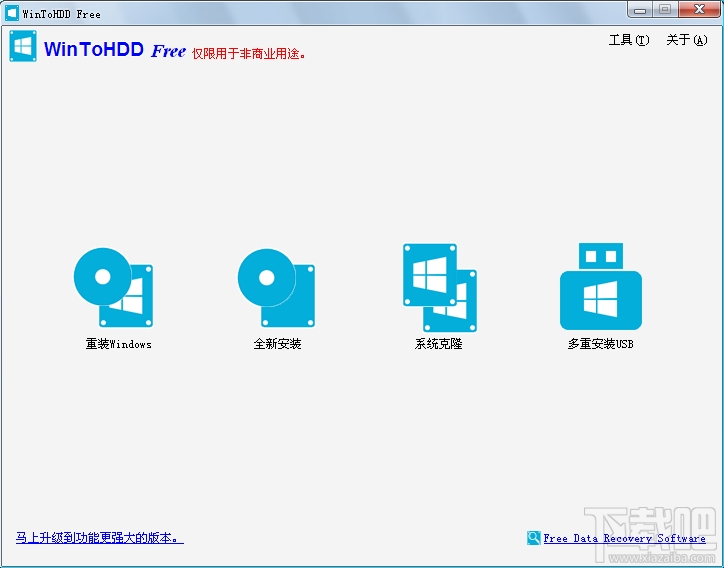Follow the 马上升级到功能更强大的版本 link
The image size is (724, 568).
pyautogui.click(x=100, y=538)
